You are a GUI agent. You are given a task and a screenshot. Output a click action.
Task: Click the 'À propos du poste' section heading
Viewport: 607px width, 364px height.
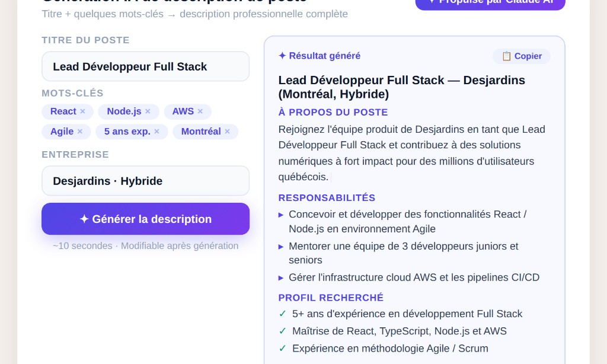pos(333,112)
